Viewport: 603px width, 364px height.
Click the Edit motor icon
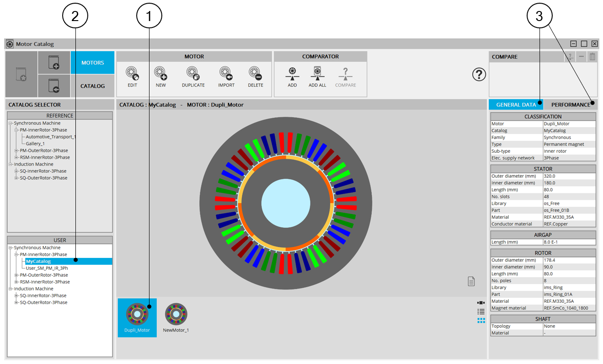[132, 74]
